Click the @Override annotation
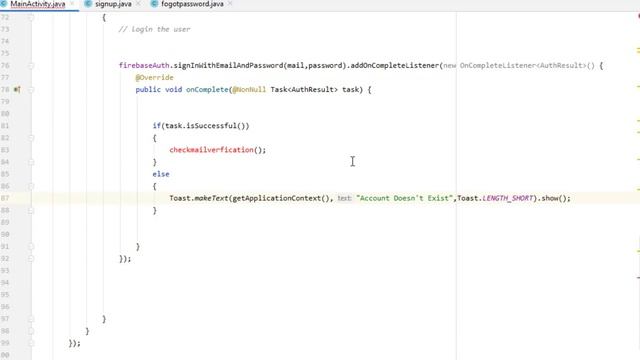The image size is (640, 360). (154, 78)
